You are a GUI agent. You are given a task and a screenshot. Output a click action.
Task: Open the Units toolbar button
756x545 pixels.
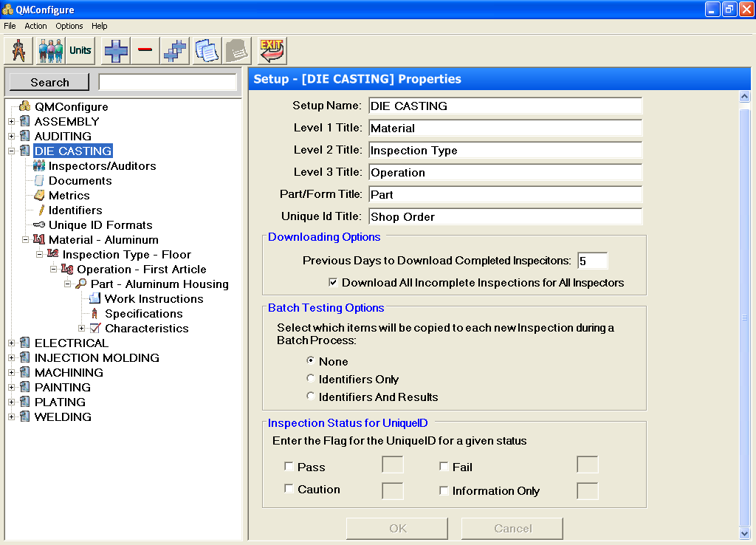(x=80, y=51)
